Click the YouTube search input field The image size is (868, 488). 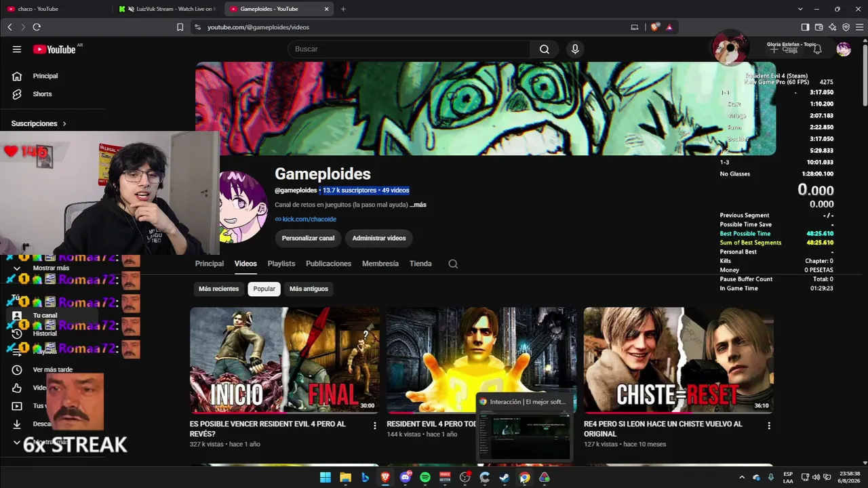(x=410, y=49)
